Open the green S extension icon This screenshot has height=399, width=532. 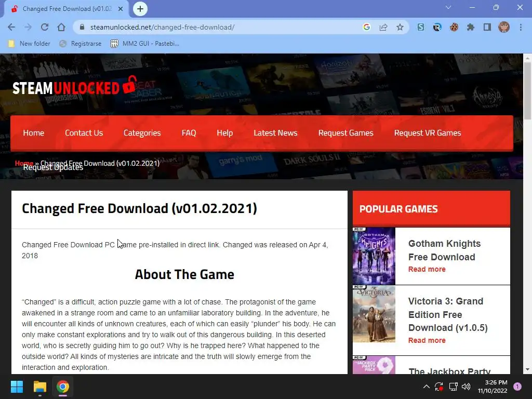[x=421, y=27]
